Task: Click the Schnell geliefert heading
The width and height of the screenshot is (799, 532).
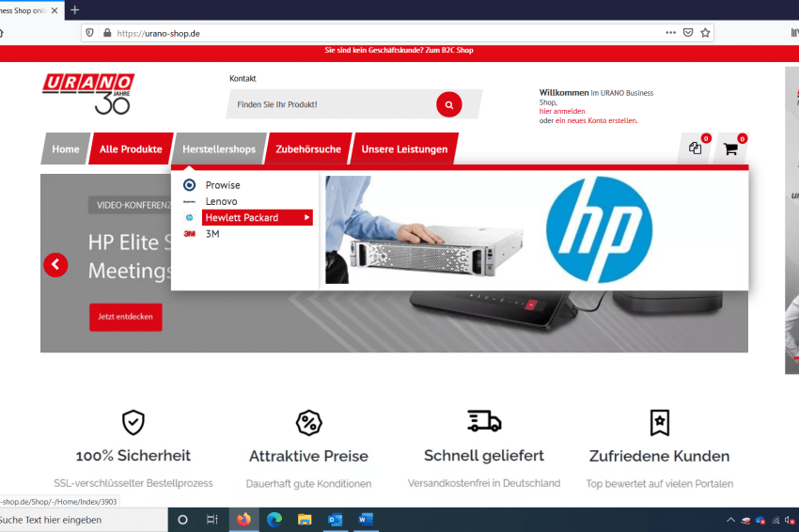Action: [484, 456]
